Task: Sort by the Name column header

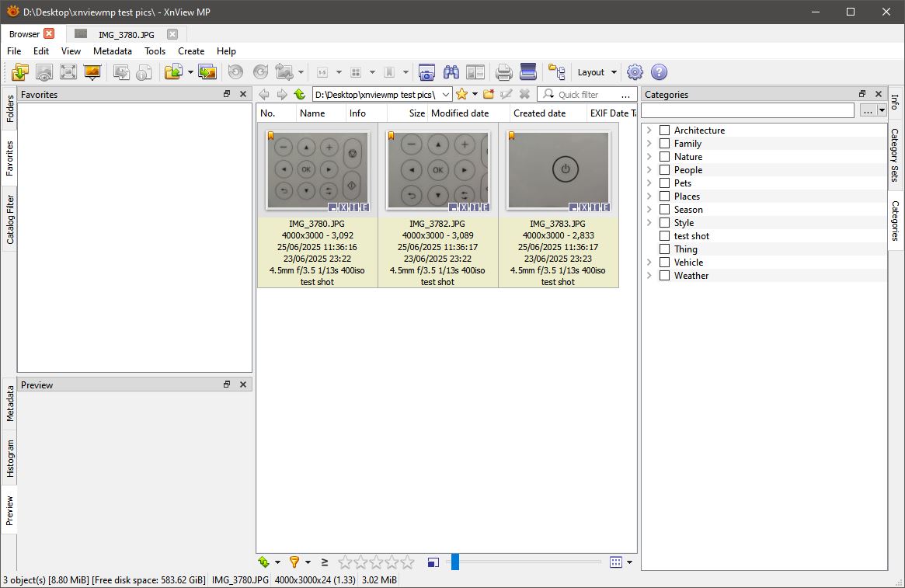Action: click(x=322, y=113)
